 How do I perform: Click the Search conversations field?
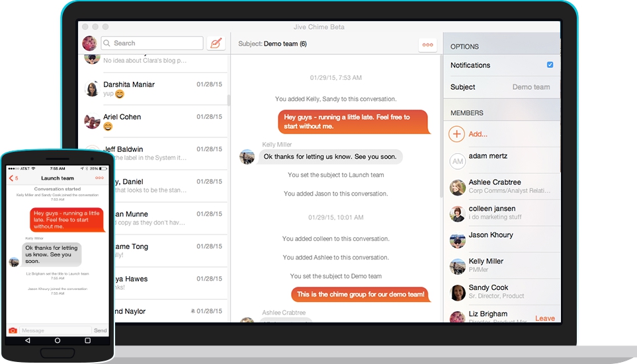[x=152, y=44]
